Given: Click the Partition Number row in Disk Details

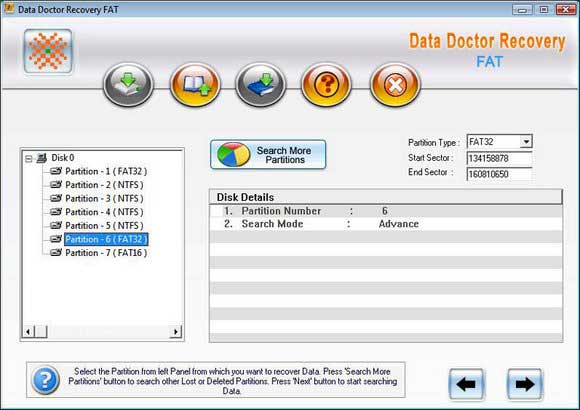Looking at the screenshot, I should [386, 211].
